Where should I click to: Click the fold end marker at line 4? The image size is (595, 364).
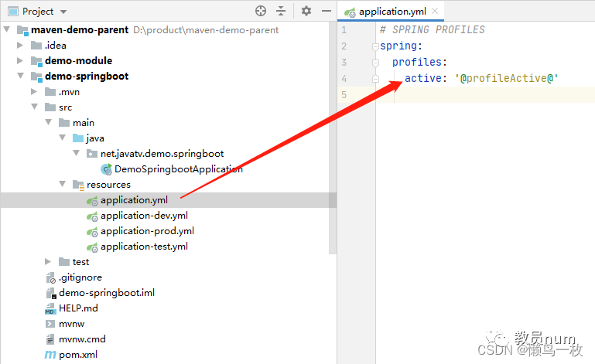pyautogui.click(x=375, y=79)
